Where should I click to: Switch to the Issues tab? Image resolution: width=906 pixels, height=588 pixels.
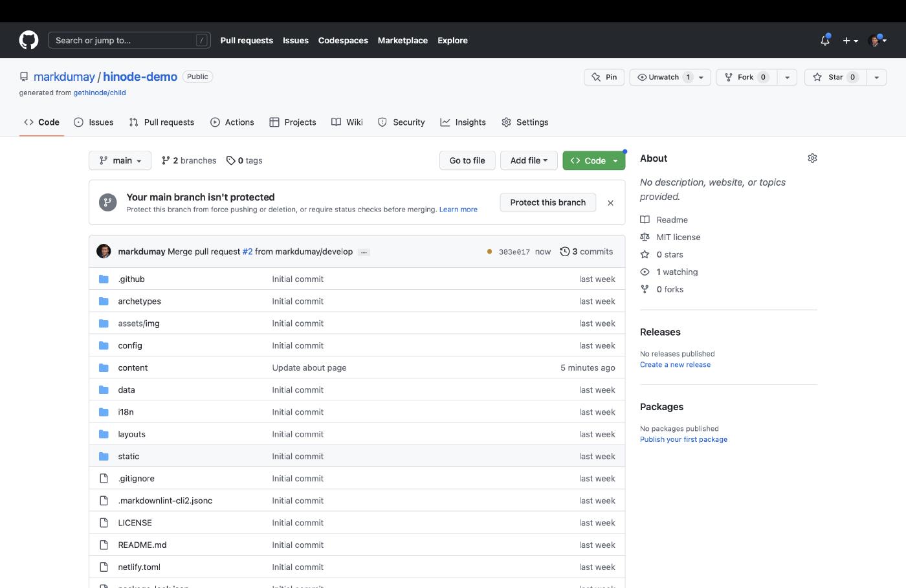94,122
